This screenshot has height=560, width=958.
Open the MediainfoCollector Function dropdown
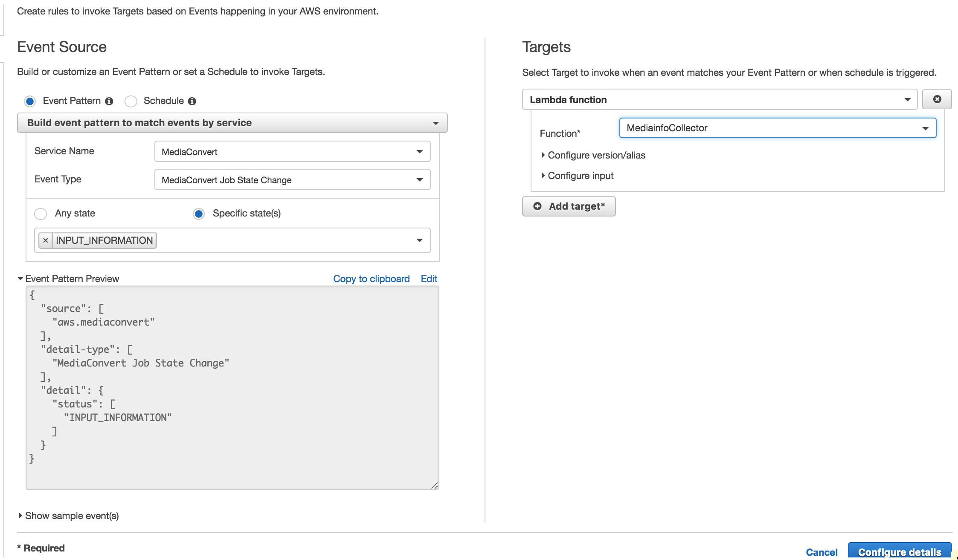click(x=778, y=128)
